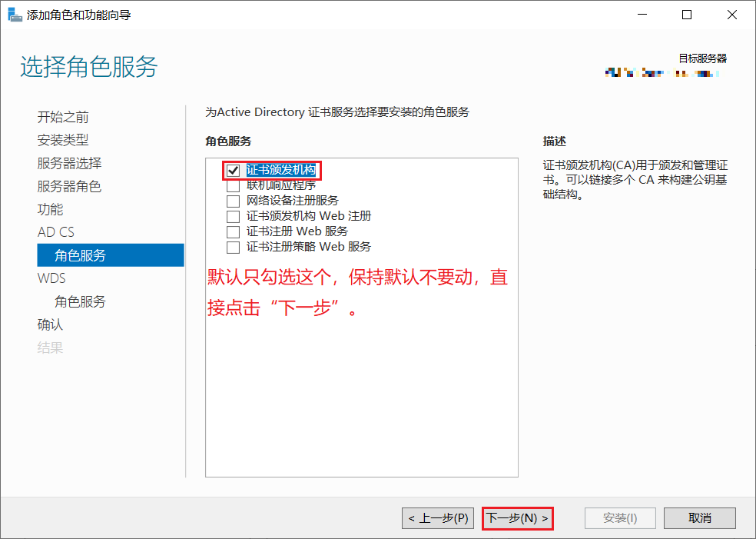Select the 功能 step
Screen dimensions: 756x539
tap(50, 209)
